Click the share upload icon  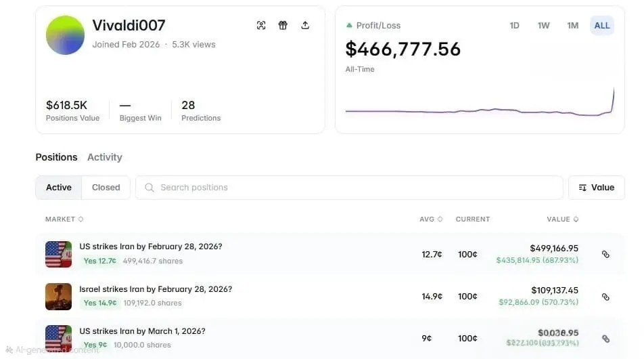304,25
